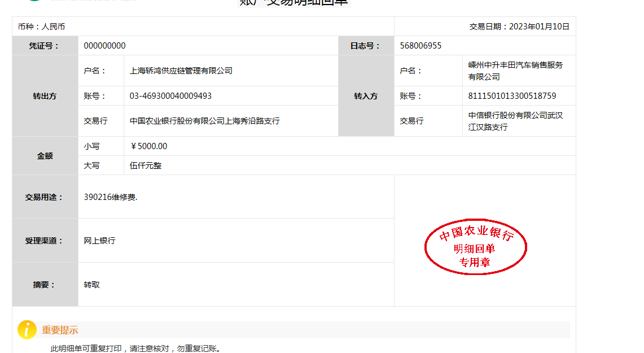The image size is (644, 353).
Task: Click the reprint notice text below 重要提示
Action: [x=135, y=348]
